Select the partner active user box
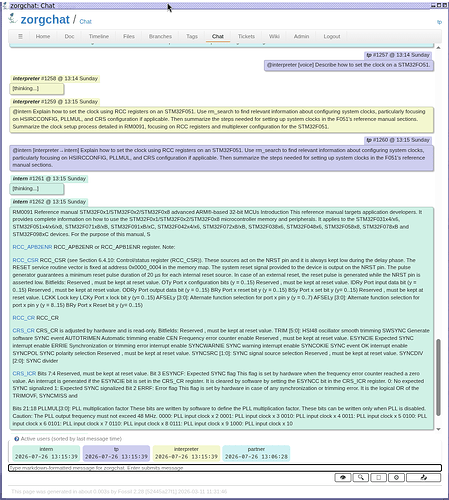The image size is (449, 500). 256,453
